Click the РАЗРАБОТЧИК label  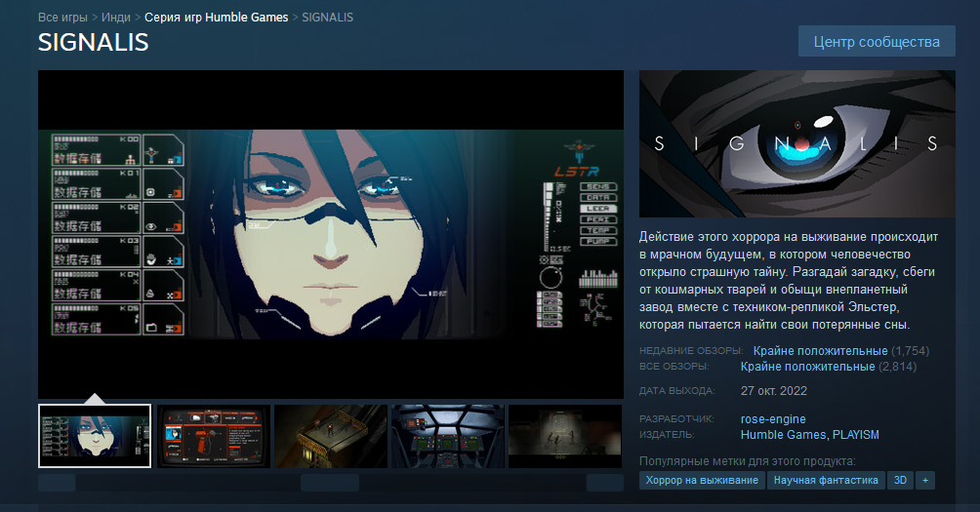[676, 419]
